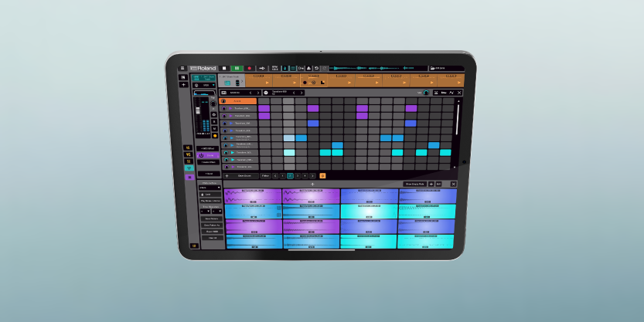This screenshot has height=322, width=644.
Task: Click the green pause button
Action: (x=237, y=68)
